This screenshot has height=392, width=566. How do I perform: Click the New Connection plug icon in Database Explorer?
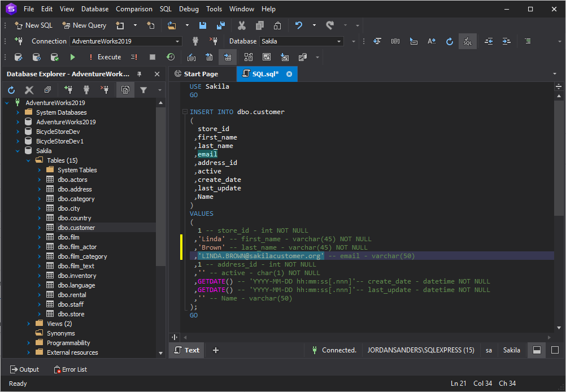click(68, 90)
